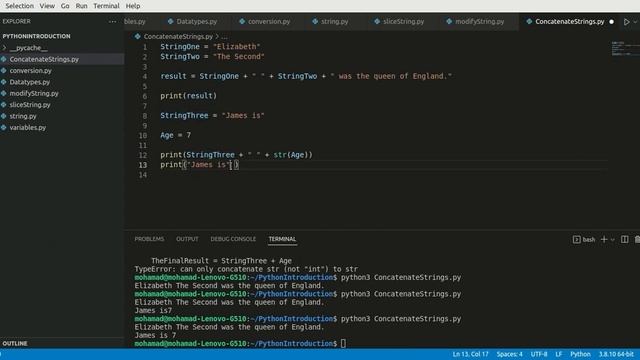Collapse the PYTHONINTRODUCTION folder section
Viewport: 640px width, 360px height.
pyautogui.click(x=36, y=36)
